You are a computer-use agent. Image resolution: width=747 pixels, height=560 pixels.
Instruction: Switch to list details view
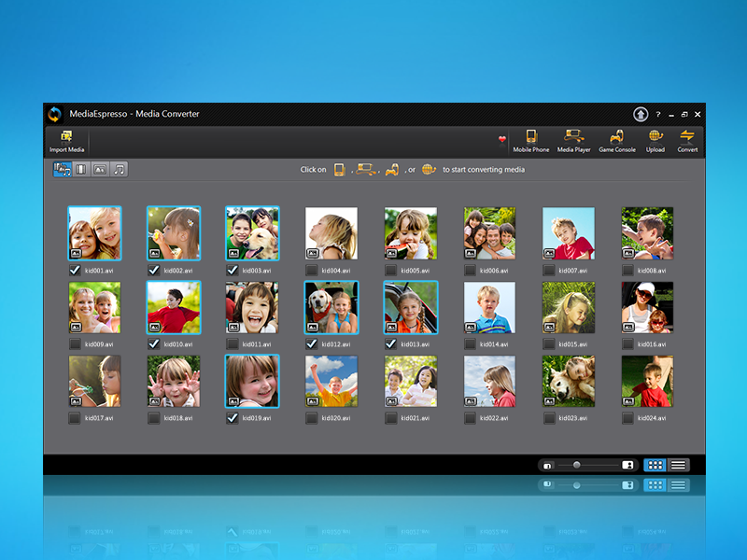click(678, 465)
